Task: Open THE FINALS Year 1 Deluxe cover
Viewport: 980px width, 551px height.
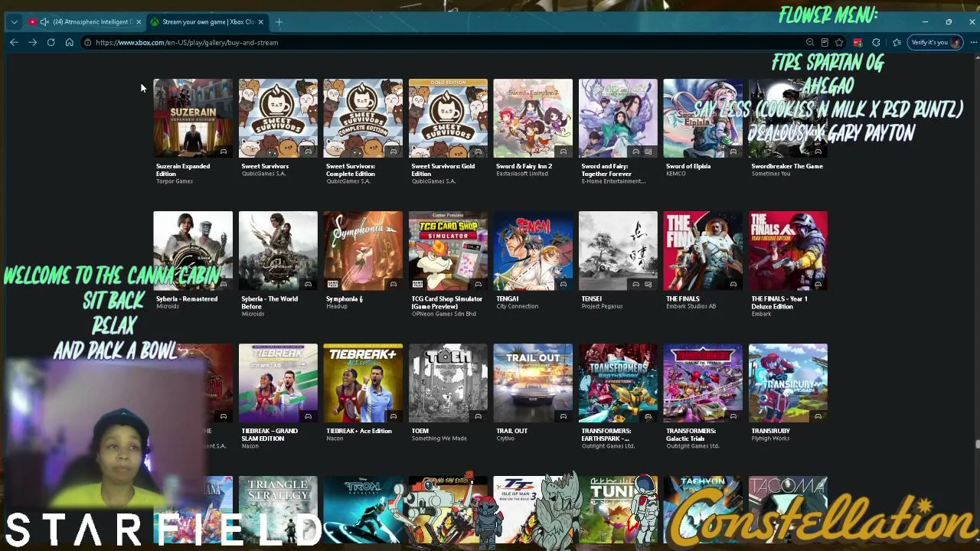Action: pos(788,251)
